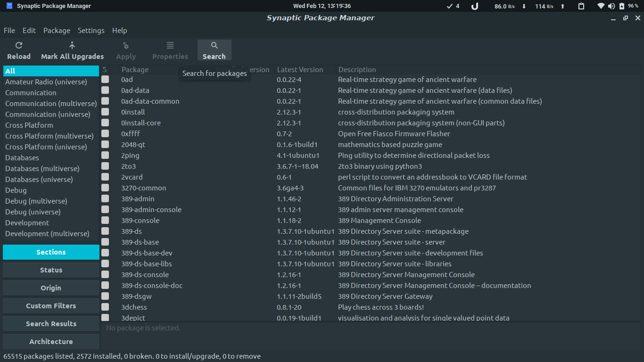Select the Cross Platform (multiverse) section
Image resolution: width=644 pixels, height=362 pixels.
tap(51, 136)
